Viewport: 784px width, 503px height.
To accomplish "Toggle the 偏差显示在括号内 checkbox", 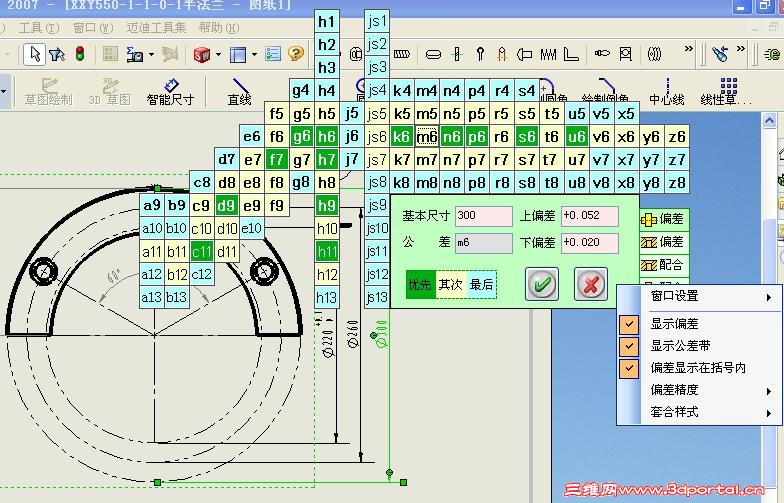I will (x=629, y=368).
